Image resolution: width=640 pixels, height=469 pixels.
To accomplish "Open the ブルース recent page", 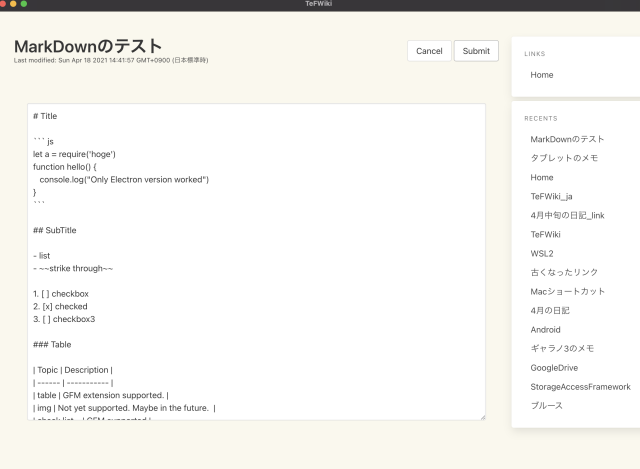I will point(546,406).
